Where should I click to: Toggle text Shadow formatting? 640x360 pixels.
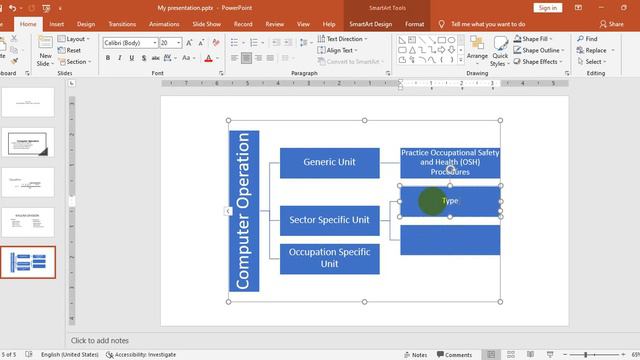144,58
